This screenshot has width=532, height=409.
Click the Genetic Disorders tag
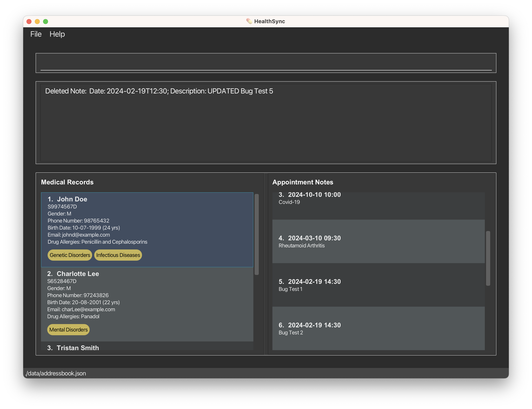click(x=70, y=255)
